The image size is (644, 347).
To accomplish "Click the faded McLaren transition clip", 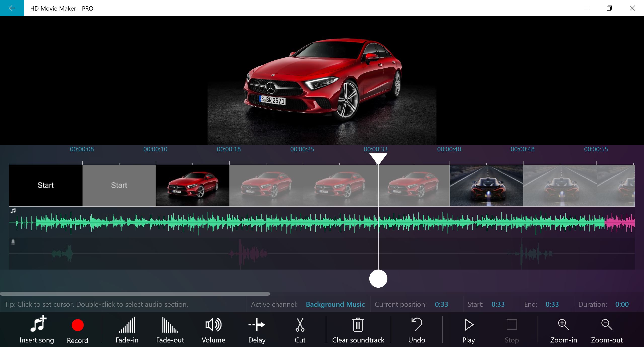I will pos(560,186).
